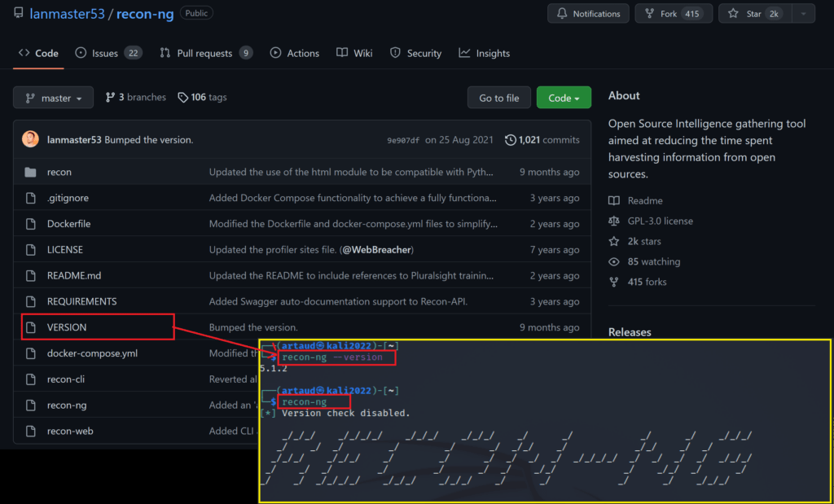The width and height of the screenshot is (834, 504).
Task: Open the .gitignore file
Action: coord(68,198)
